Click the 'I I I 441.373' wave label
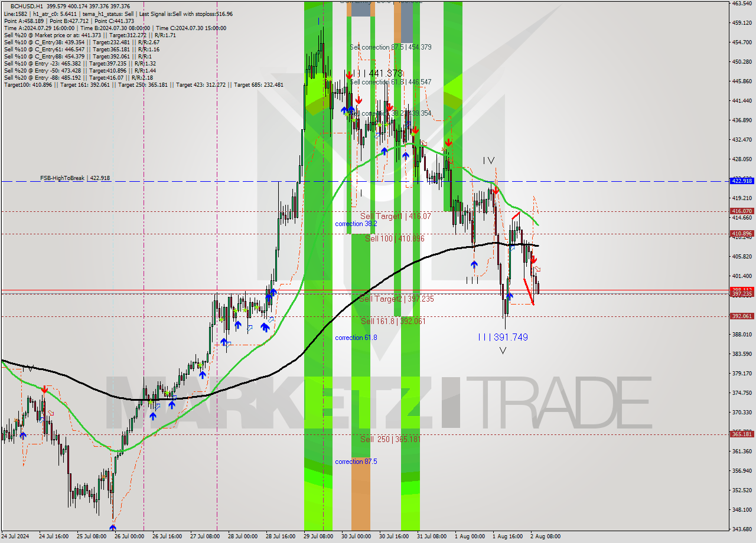 [377, 73]
